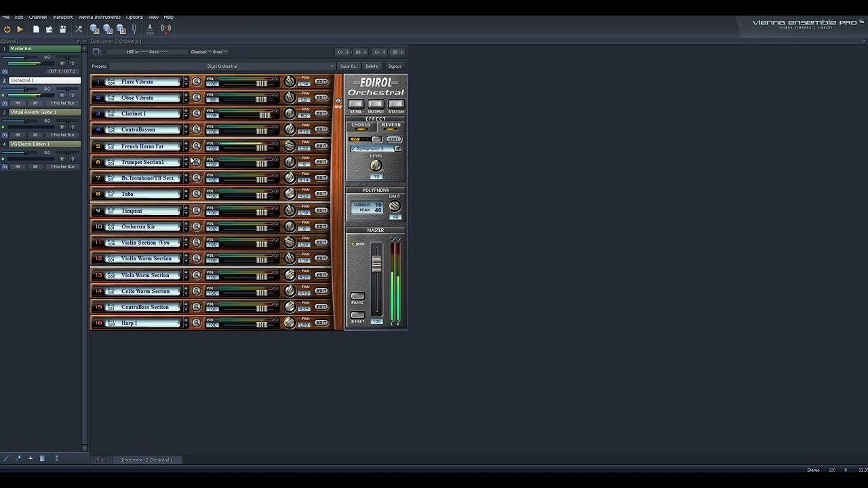The width and height of the screenshot is (868, 488).
Task: Open the Channel menu
Action: pyautogui.click(x=38, y=17)
